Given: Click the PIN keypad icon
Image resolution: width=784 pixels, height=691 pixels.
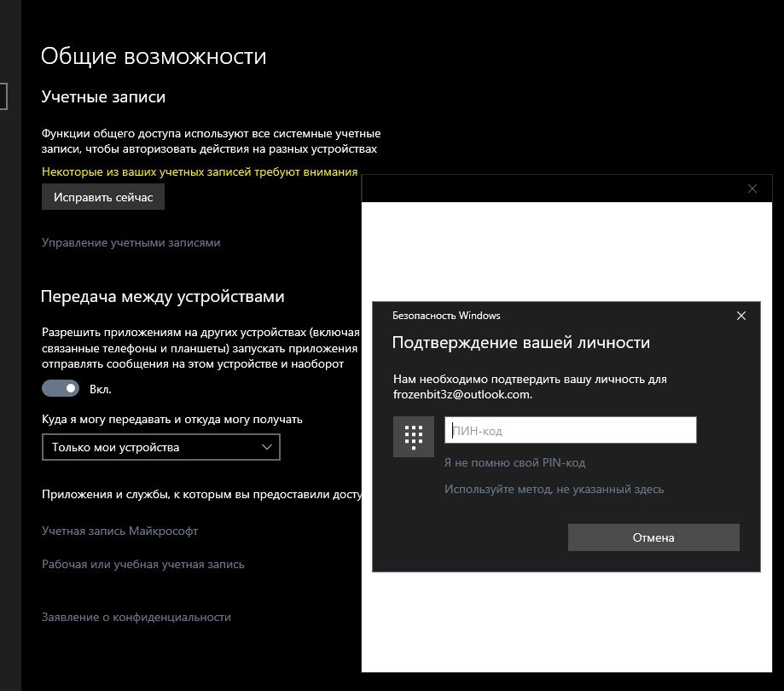Looking at the screenshot, I should pyautogui.click(x=414, y=437).
